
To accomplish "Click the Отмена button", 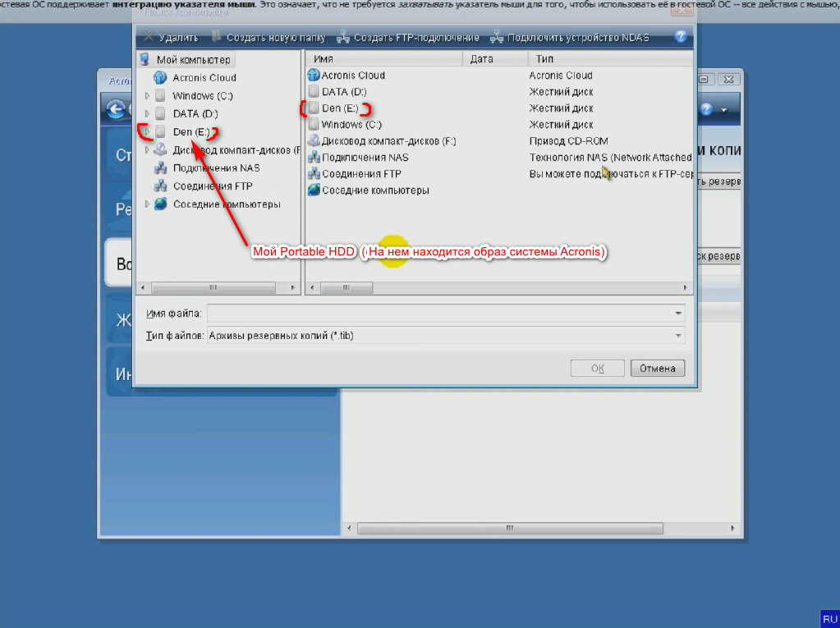I will pyautogui.click(x=657, y=369).
